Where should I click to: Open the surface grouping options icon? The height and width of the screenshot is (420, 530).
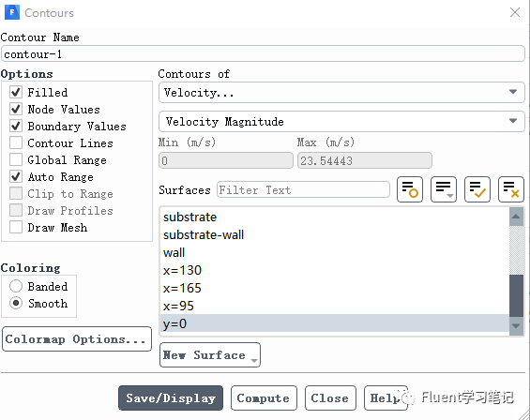[444, 189]
